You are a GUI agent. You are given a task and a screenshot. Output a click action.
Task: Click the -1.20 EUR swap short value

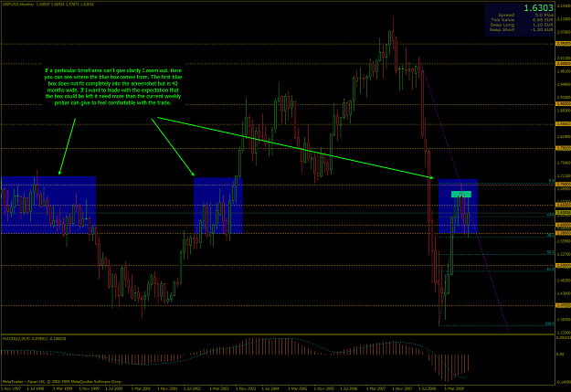click(x=543, y=29)
